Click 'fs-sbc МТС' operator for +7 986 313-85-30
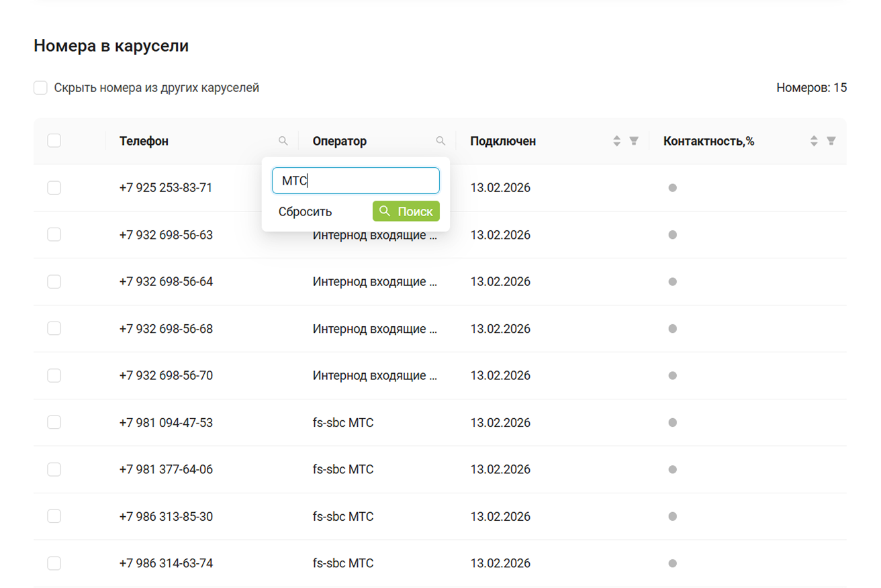 pyautogui.click(x=343, y=517)
